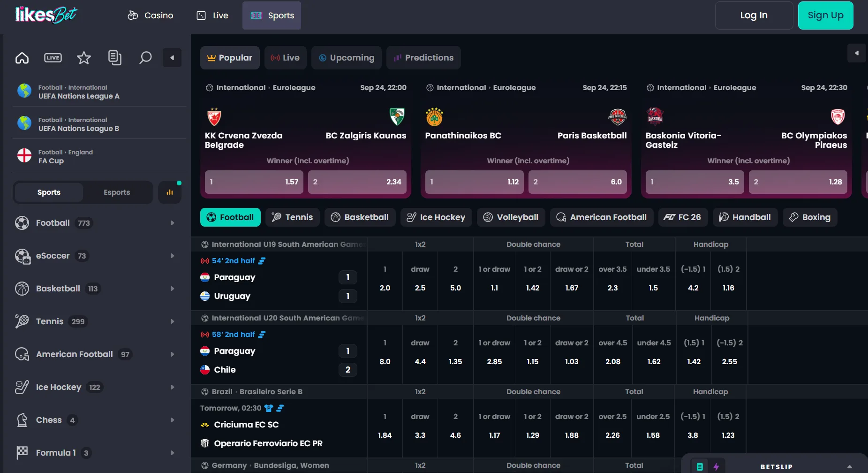Filter by Handball chip
Screen dimensions: 868x473
(x=745, y=217)
